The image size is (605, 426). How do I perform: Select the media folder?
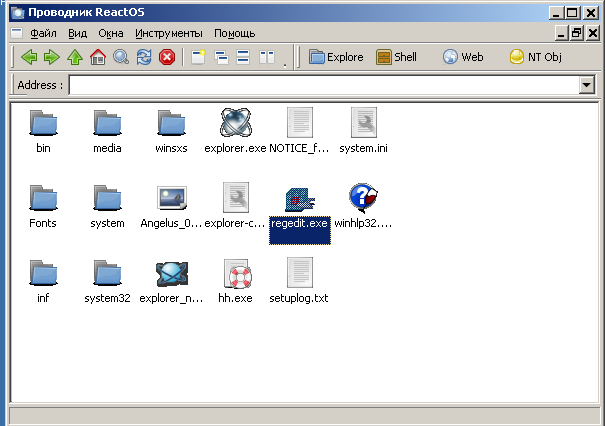point(107,131)
